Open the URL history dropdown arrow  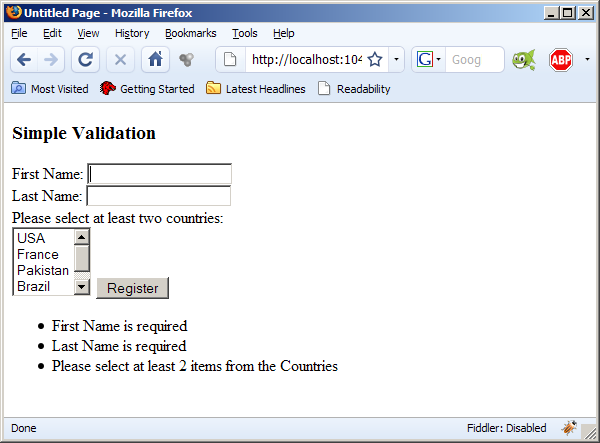(x=396, y=59)
